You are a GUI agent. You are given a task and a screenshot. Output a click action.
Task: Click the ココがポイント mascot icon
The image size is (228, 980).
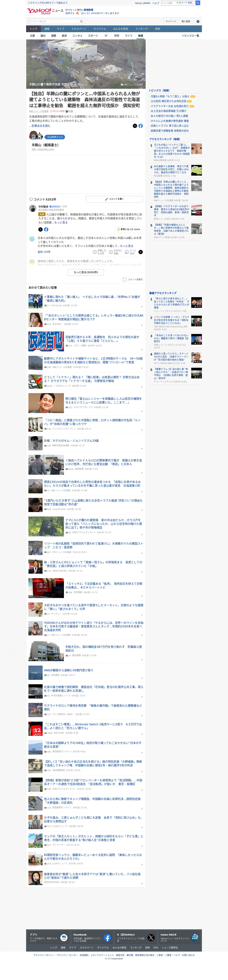tap(36, 135)
